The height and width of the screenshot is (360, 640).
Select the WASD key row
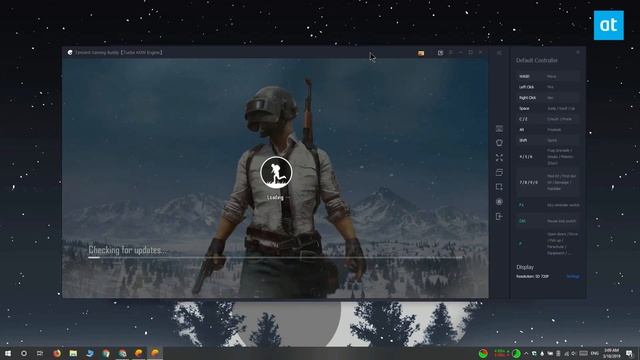(547, 76)
